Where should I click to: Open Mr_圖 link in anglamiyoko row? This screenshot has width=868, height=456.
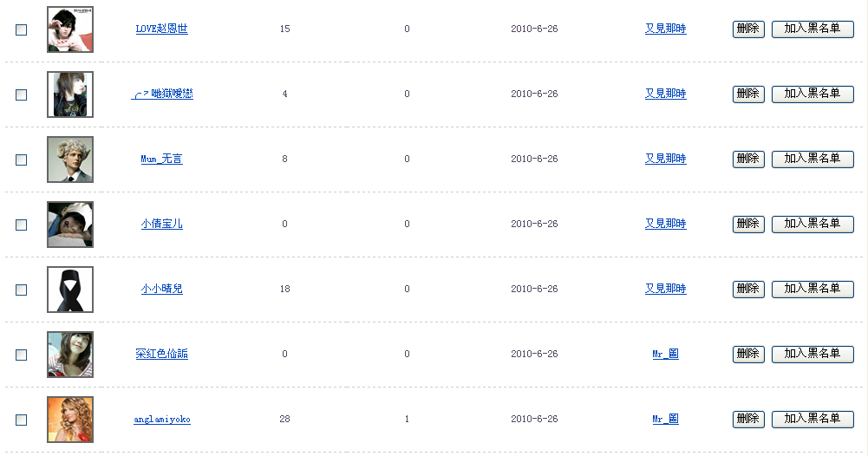(x=665, y=419)
